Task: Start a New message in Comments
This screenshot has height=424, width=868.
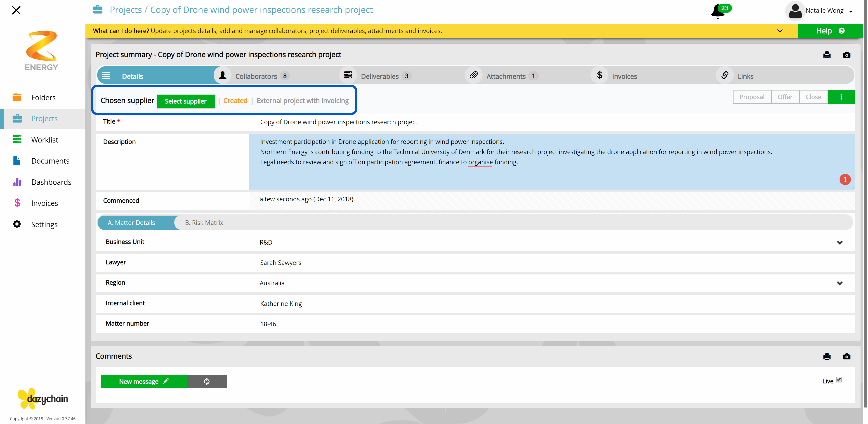Action: (144, 381)
